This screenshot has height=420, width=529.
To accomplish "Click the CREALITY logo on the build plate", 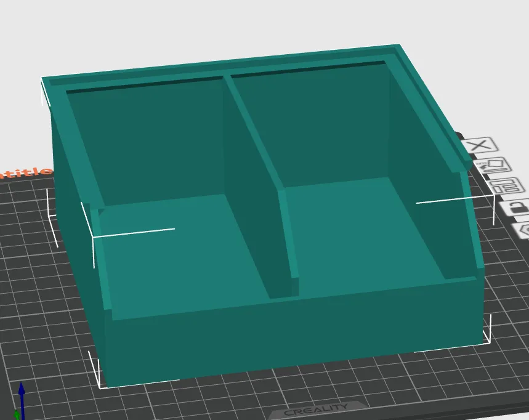I will point(316,410).
